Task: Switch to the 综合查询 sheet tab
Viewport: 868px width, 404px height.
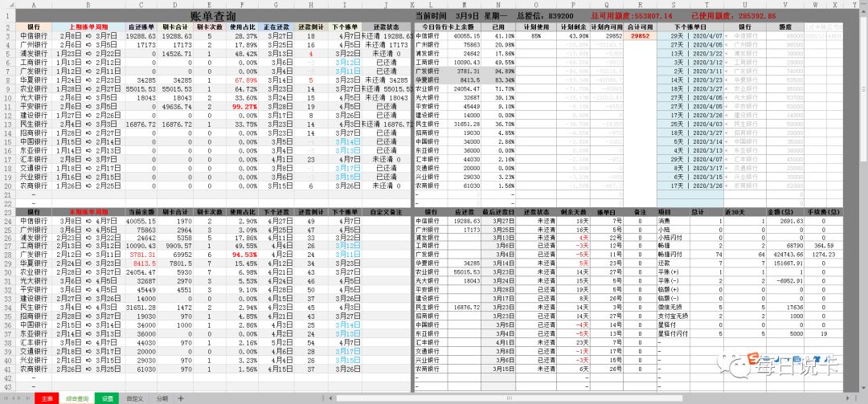Action: 77,398
